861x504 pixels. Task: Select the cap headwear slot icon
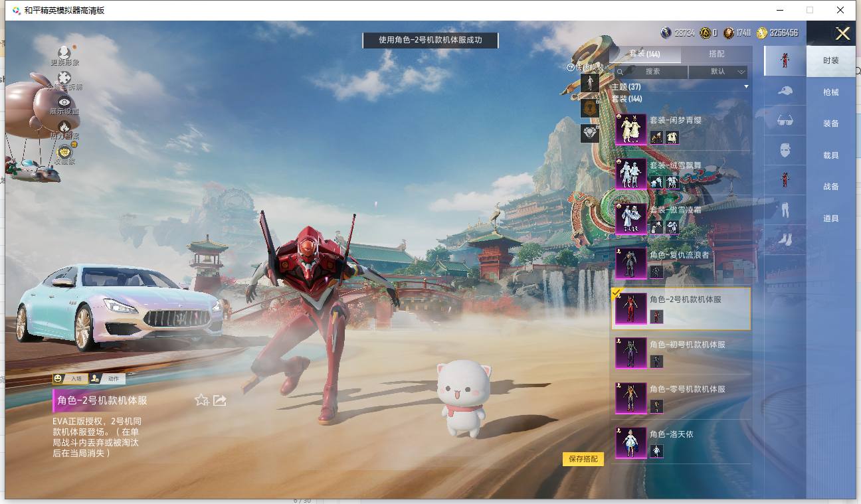click(x=785, y=91)
